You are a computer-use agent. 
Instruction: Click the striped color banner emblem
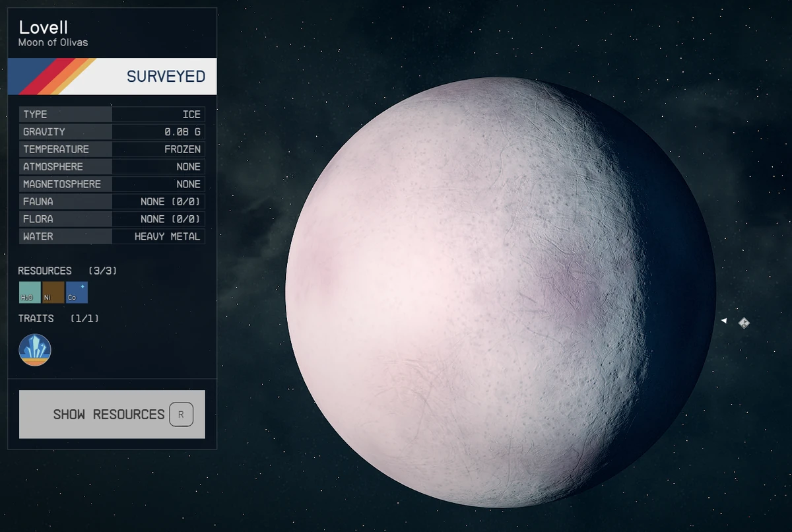[52, 77]
